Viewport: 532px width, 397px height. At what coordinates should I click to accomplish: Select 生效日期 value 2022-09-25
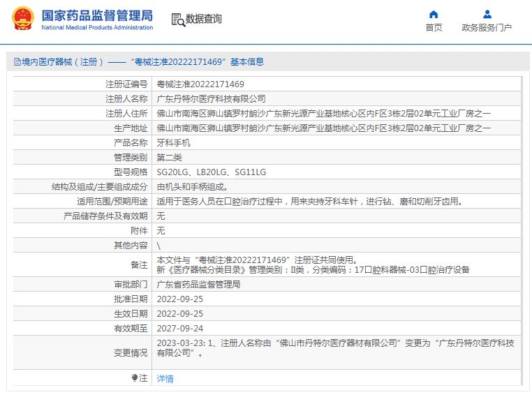click(180, 313)
